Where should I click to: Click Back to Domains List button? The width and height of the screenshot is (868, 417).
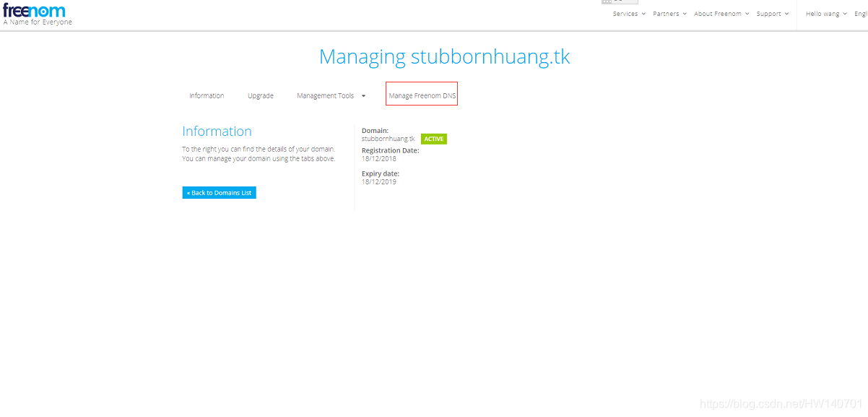219,193
